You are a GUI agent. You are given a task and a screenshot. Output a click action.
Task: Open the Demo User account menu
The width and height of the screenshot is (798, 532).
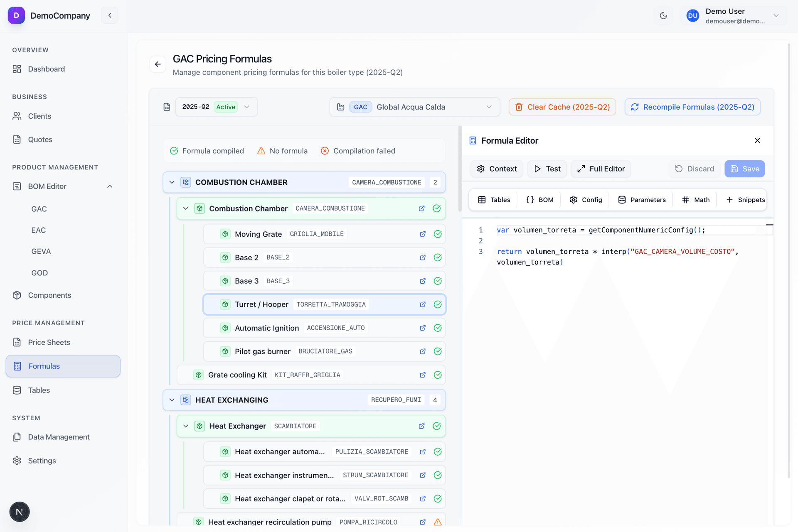[733, 16]
